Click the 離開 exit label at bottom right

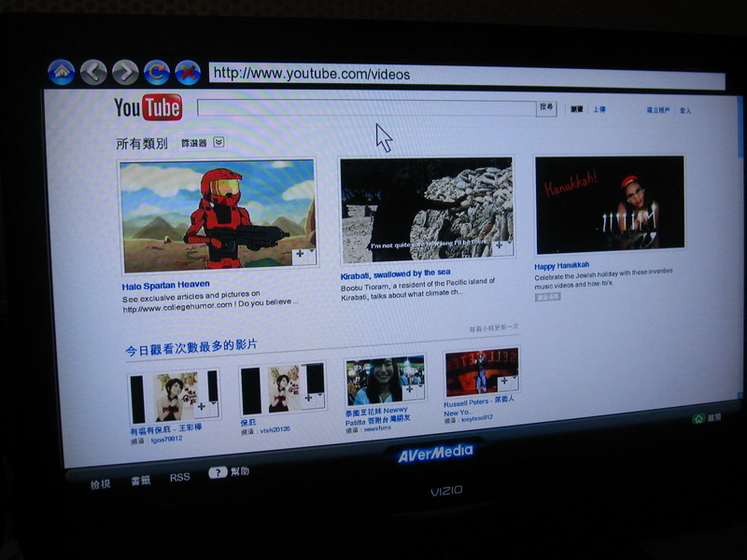(x=713, y=417)
